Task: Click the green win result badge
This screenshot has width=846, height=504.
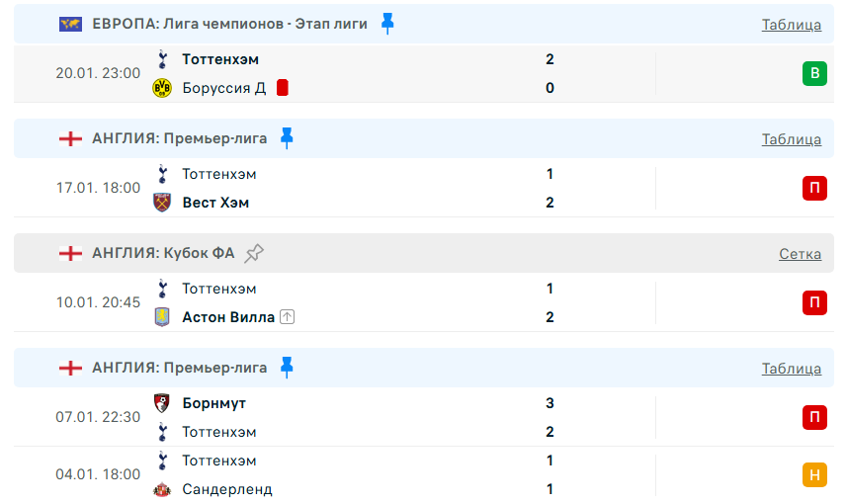Action: click(813, 73)
